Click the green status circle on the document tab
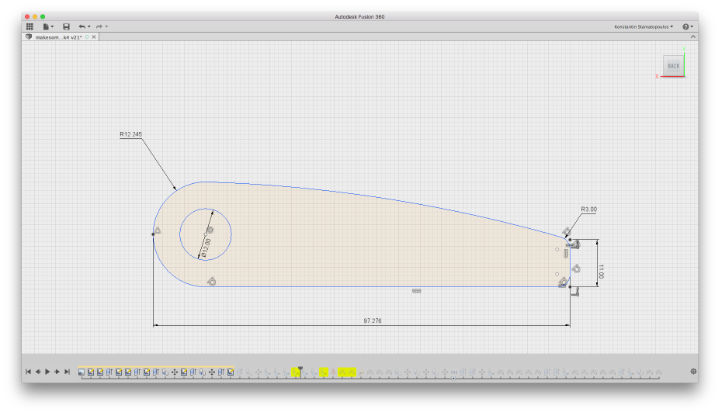720x414 pixels. point(87,37)
